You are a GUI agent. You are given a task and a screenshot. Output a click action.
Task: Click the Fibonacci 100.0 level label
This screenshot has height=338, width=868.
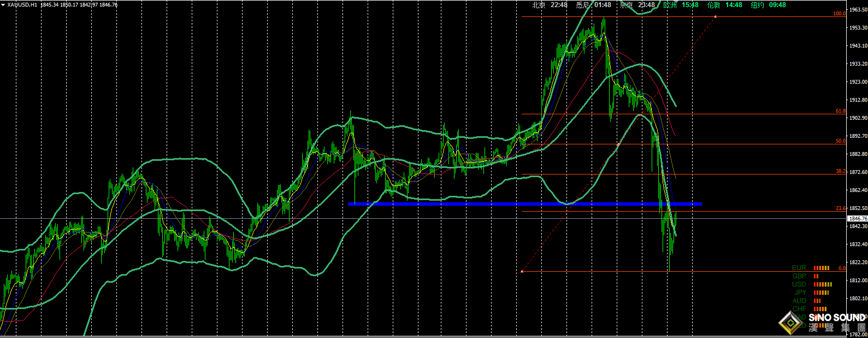click(839, 14)
